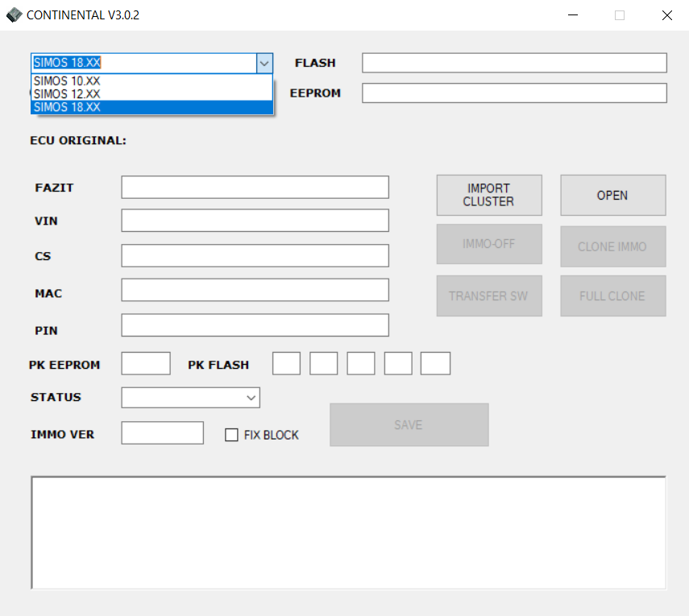The image size is (689, 616).
Task: Click inside the bottom log output area
Action: click(x=348, y=532)
